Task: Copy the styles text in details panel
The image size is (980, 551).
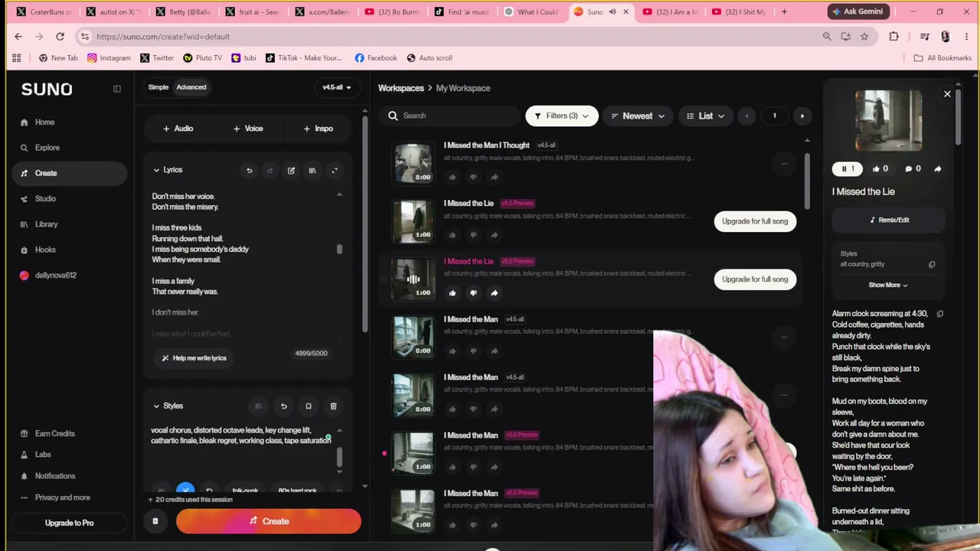Action: 932,265
